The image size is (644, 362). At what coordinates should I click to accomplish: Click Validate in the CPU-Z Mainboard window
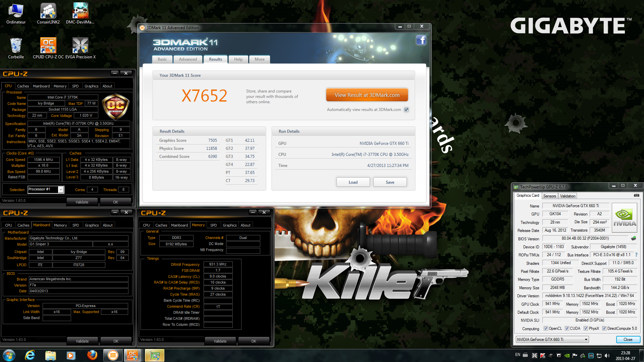coord(82,341)
